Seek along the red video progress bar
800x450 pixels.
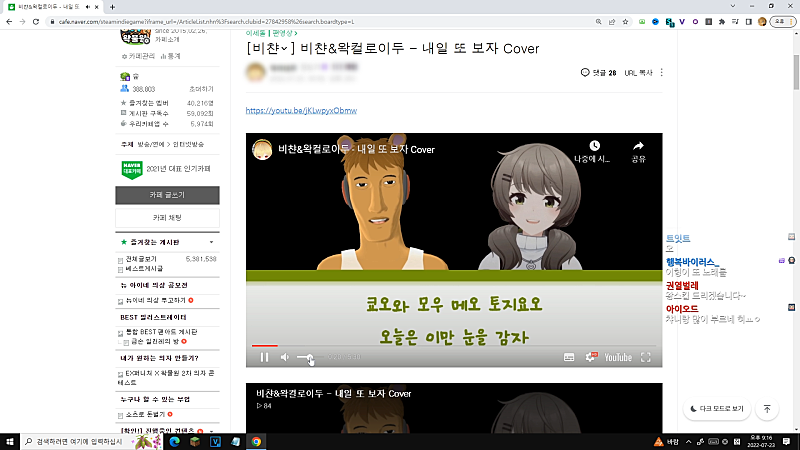[x=454, y=346]
